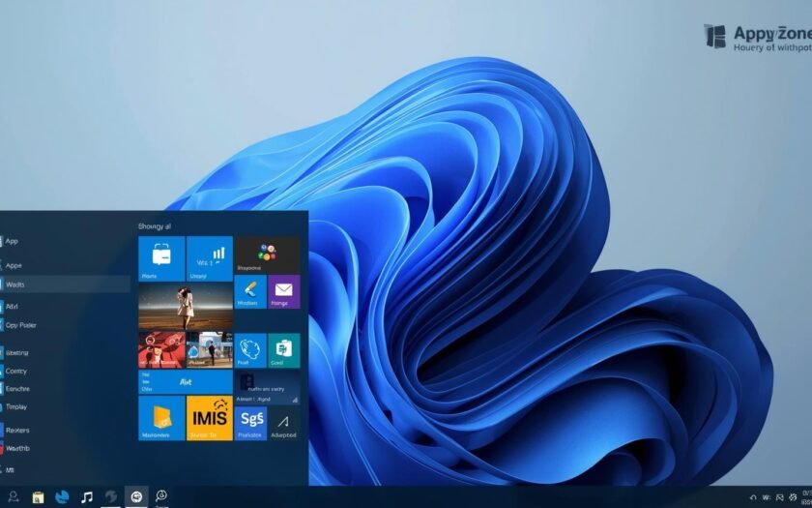Choose the highlighted Wadts list entry
The image size is (812, 508).
[66, 284]
